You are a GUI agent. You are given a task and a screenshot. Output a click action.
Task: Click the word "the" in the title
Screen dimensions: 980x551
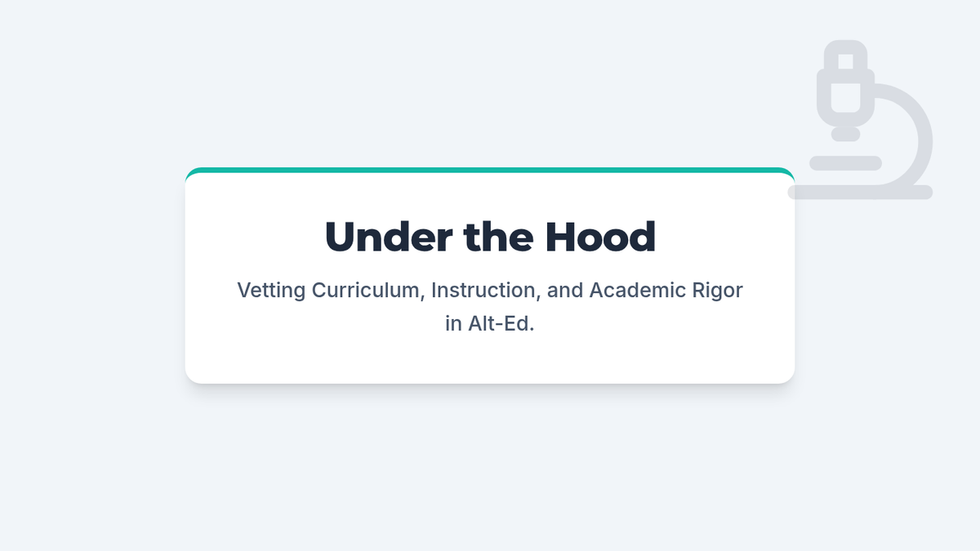tap(499, 237)
